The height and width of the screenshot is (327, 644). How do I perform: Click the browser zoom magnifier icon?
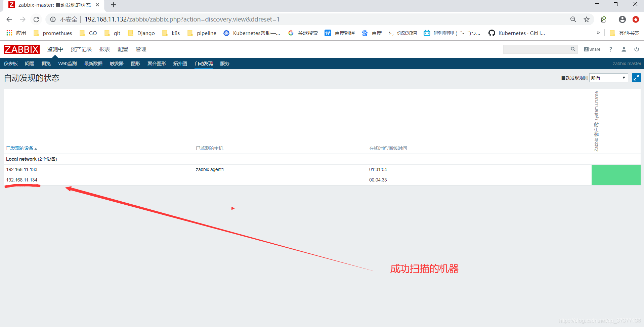(x=573, y=19)
